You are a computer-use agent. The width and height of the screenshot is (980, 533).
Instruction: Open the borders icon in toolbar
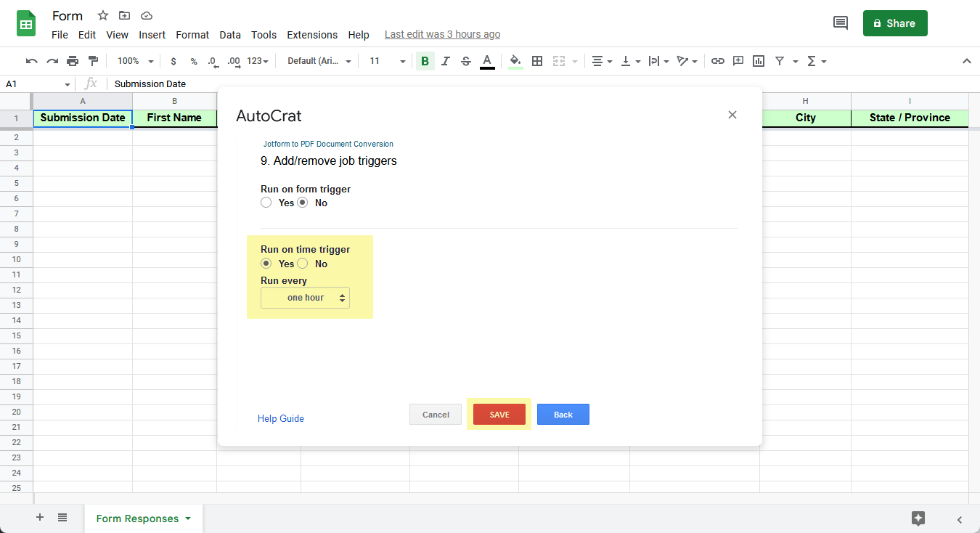537,61
